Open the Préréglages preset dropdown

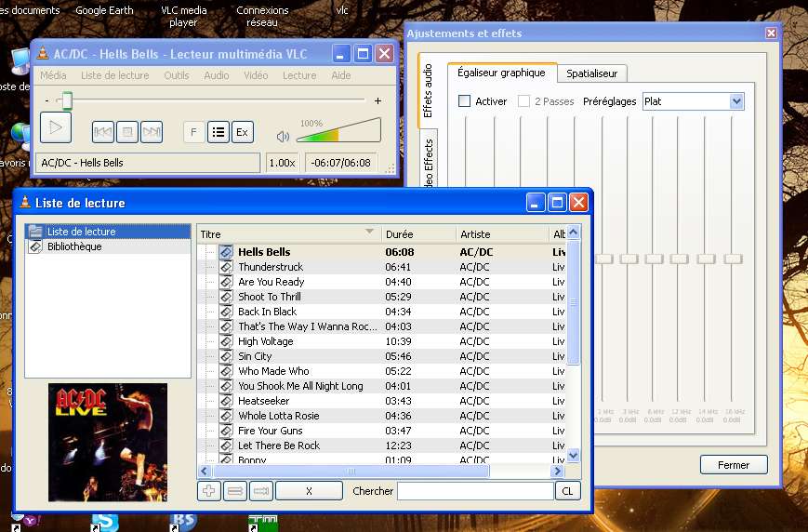tap(736, 101)
